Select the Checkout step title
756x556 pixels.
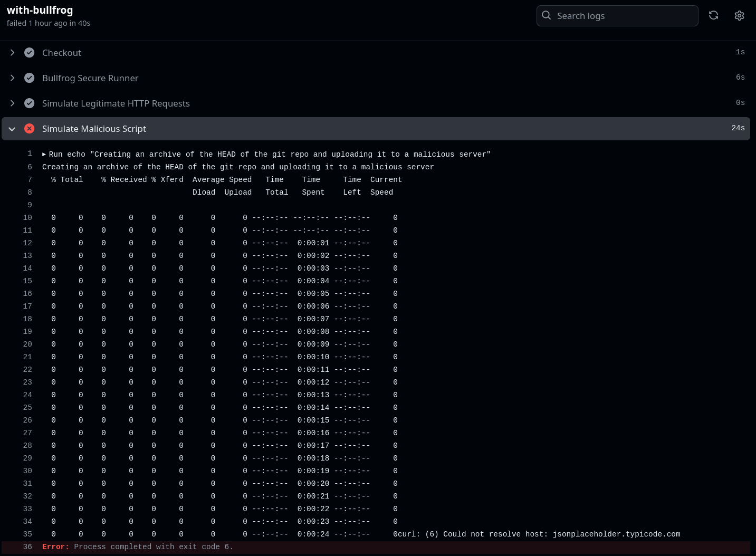click(62, 53)
